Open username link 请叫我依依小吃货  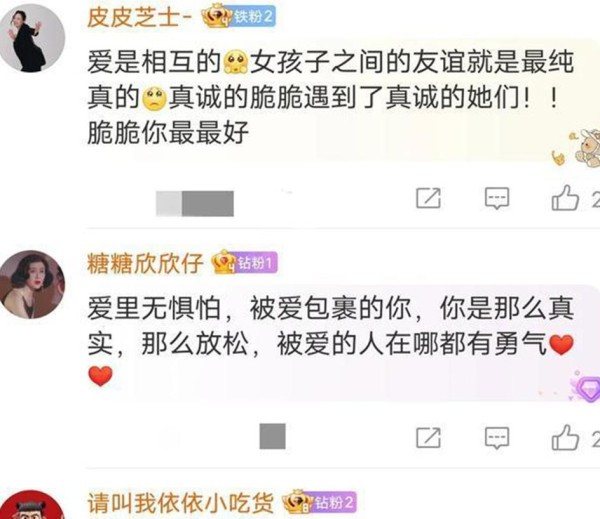click(181, 503)
